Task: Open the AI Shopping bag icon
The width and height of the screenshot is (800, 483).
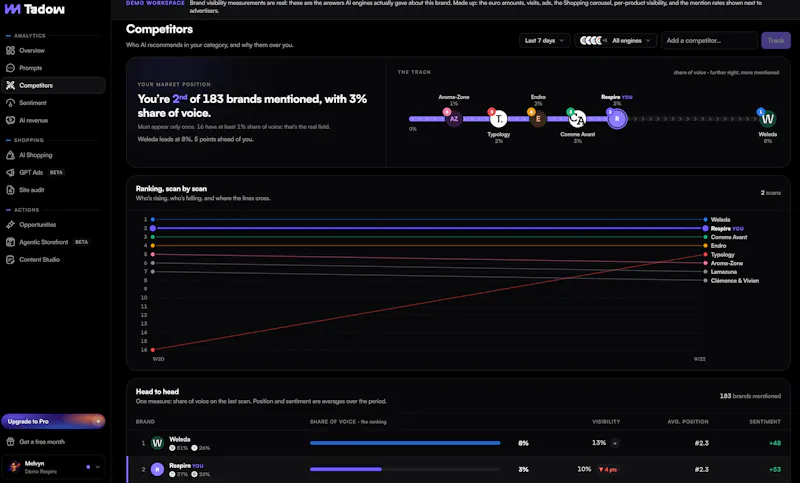Action: tap(10, 155)
